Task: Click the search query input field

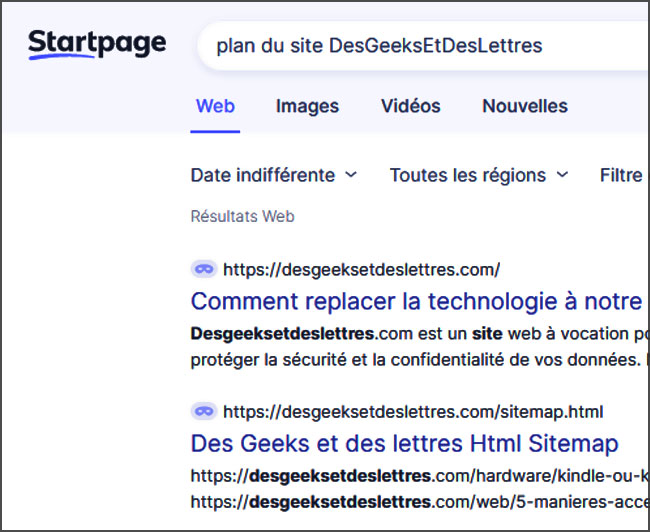Action: click(x=424, y=46)
